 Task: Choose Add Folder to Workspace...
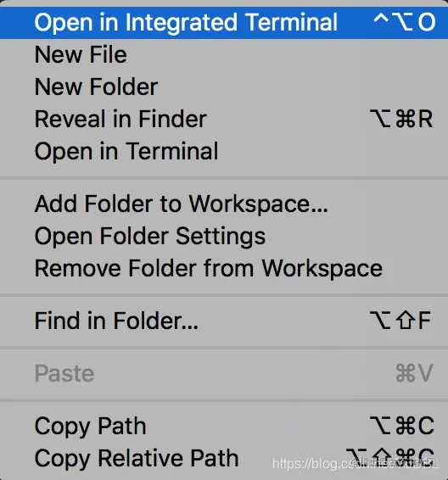(224, 204)
